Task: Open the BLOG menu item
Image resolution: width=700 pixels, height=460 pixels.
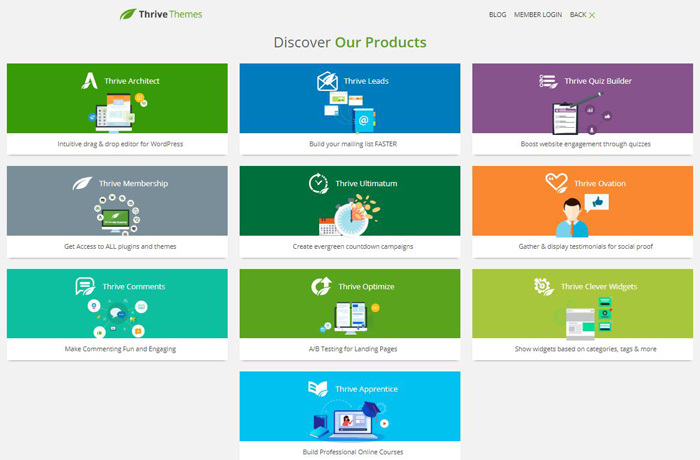Action: pos(497,15)
